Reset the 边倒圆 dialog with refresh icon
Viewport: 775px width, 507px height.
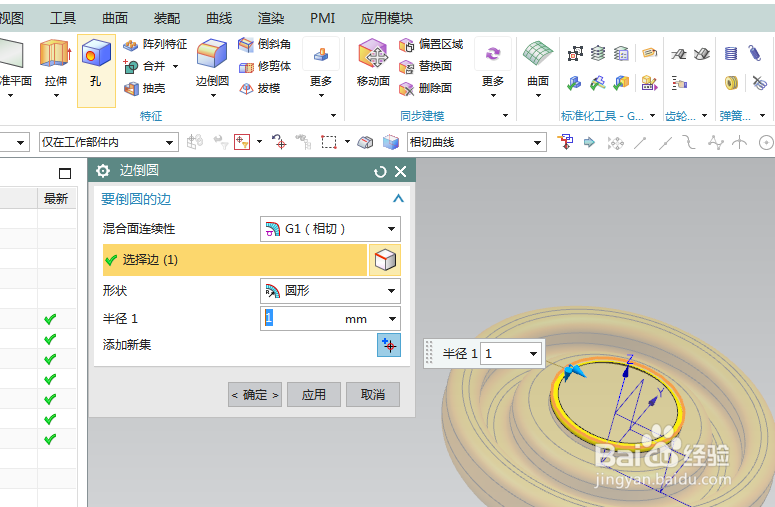point(380,171)
